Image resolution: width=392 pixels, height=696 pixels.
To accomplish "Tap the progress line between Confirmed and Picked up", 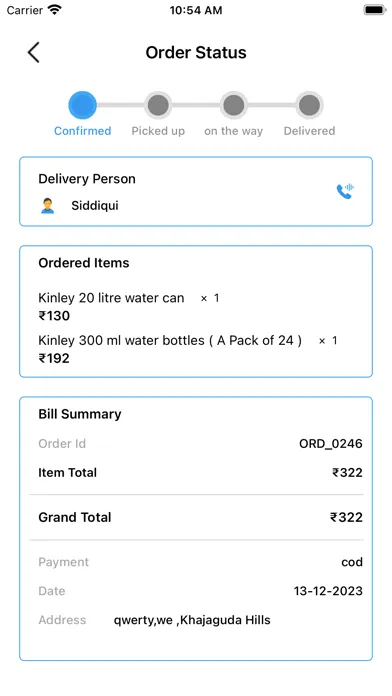I will point(121,105).
